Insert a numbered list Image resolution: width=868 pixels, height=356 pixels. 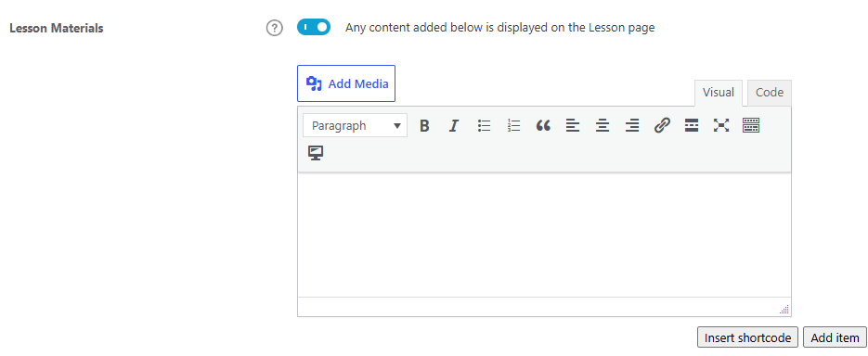point(513,125)
